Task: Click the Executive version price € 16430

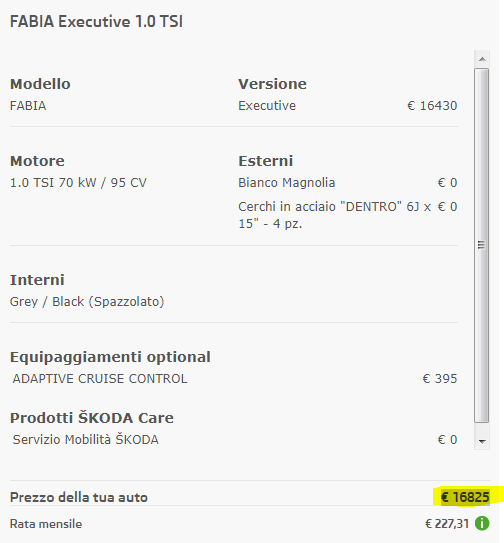Action: click(432, 106)
